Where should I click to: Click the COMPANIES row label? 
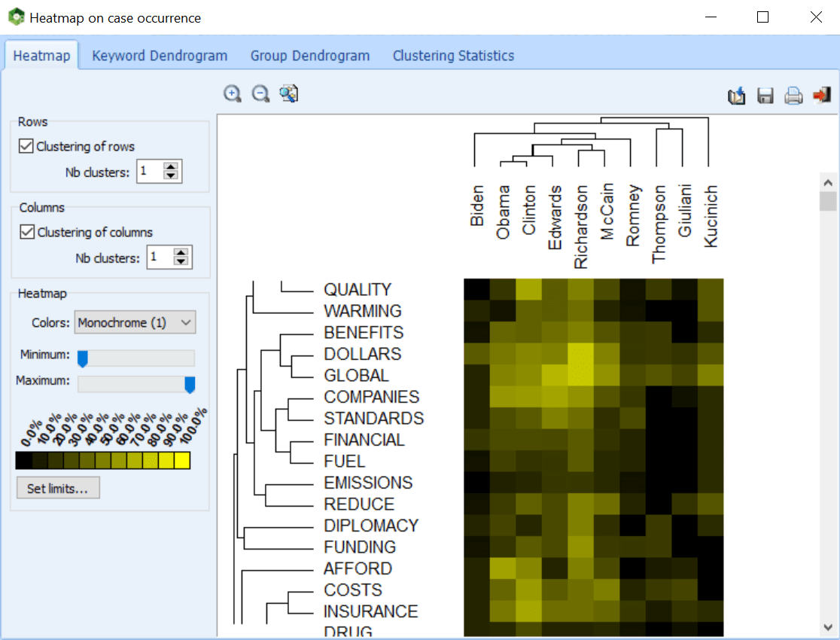(372, 397)
